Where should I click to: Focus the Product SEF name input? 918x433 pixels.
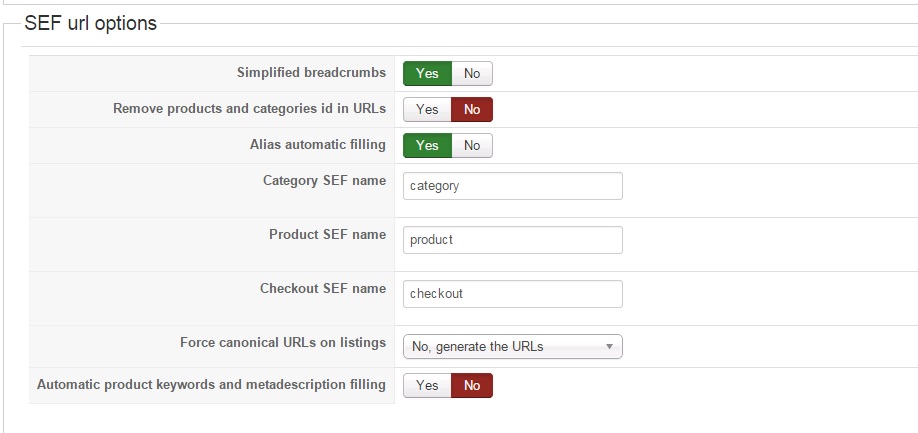512,240
